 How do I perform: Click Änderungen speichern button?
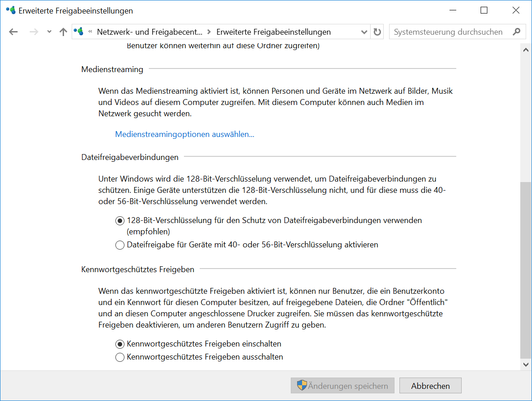(342, 386)
